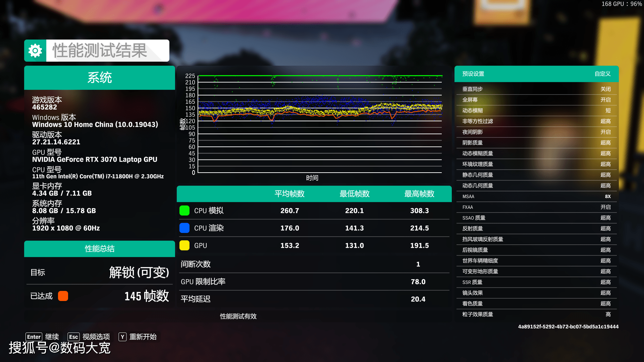Viewport: 644px width, 362px height.
Task: Click the 动态几何质量 setting row
Action: pyautogui.click(x=537, y=186)
